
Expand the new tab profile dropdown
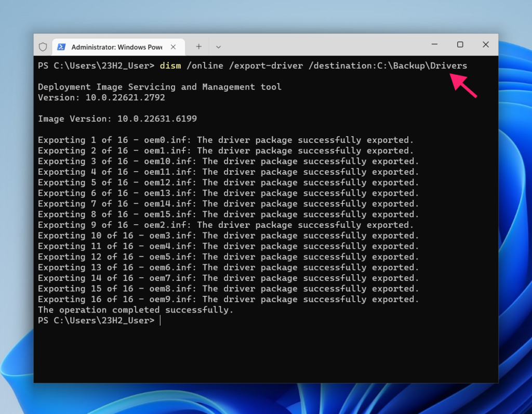pos(219,47)
